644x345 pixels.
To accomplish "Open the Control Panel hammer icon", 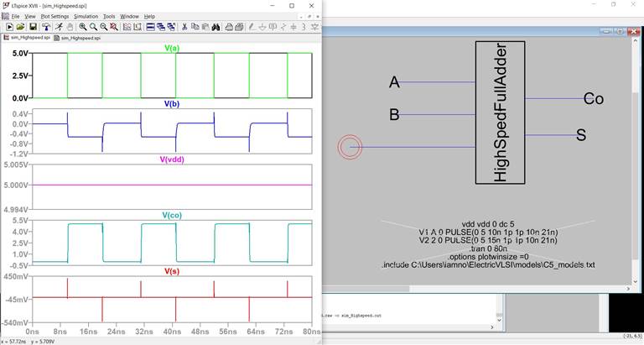I will pyautogui.click(x=46, y=27).
